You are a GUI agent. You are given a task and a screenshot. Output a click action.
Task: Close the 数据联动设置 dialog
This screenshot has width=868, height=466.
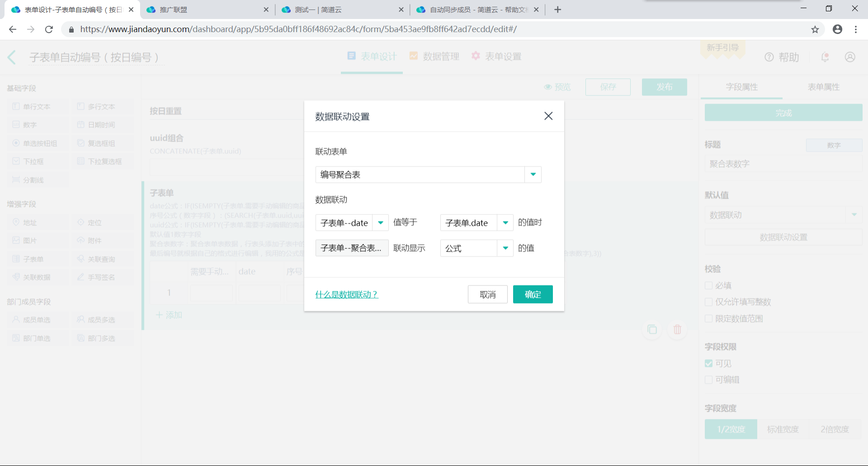[x=548, y=116]
